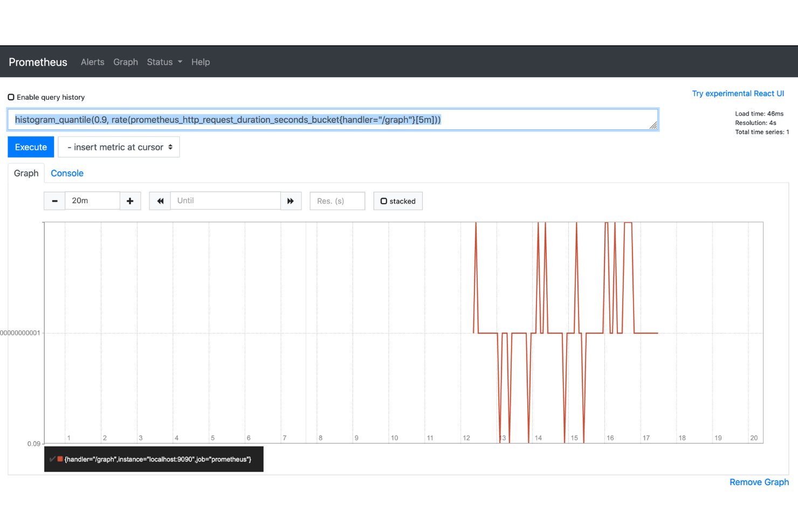Image resolution: width=798 pixels, height=532 pixels.
Task: Click the Until end time field
Action: point(225,201)
